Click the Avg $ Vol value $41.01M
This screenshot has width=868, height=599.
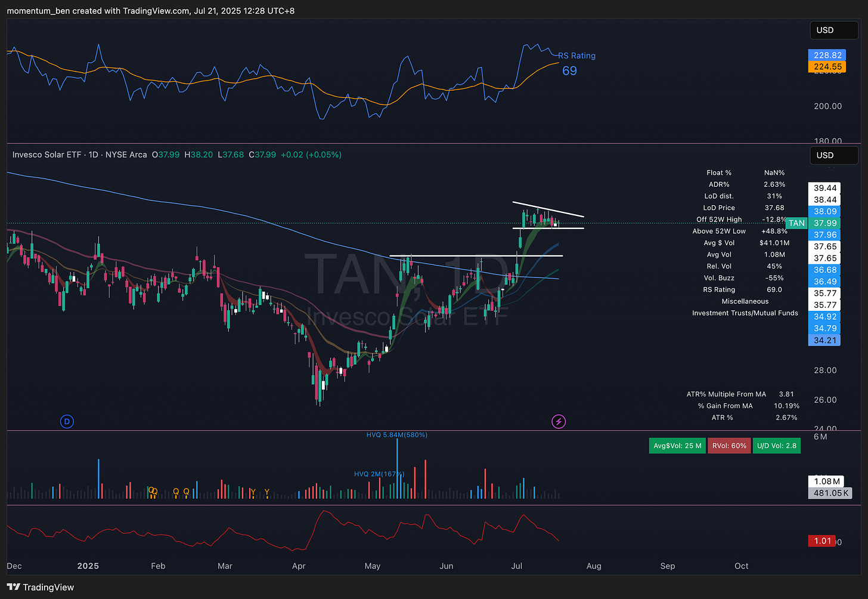(x=774, y=243)
